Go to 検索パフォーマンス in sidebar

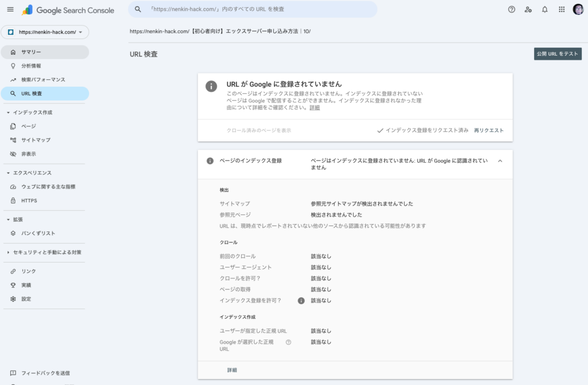(x=43, y=80)
